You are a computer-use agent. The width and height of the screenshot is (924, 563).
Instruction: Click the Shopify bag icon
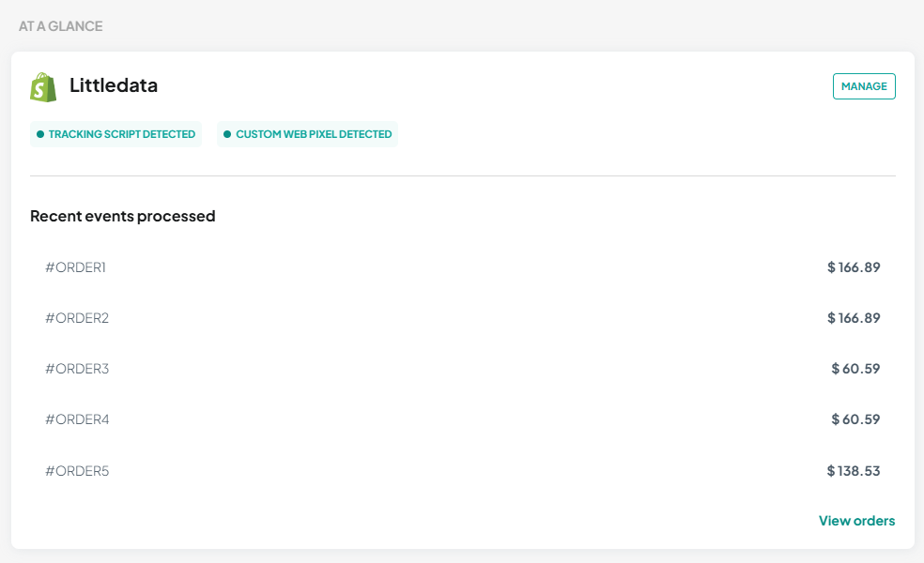click(x=43, y=87)
